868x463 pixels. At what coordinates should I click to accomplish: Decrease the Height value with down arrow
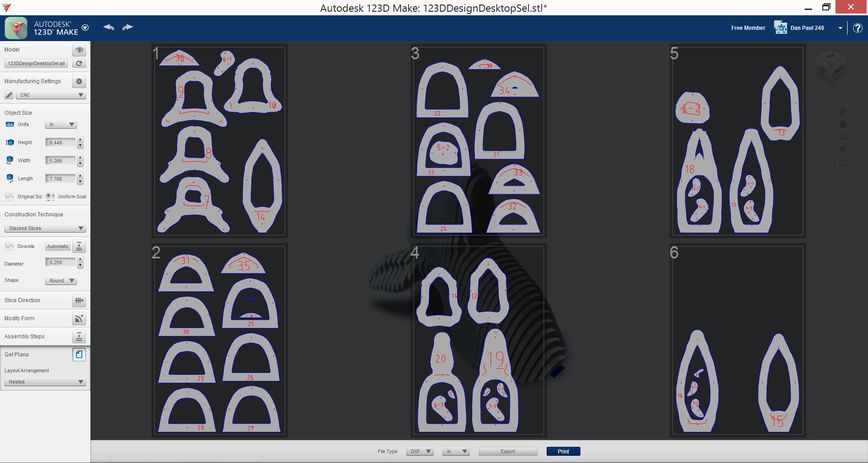80,146
